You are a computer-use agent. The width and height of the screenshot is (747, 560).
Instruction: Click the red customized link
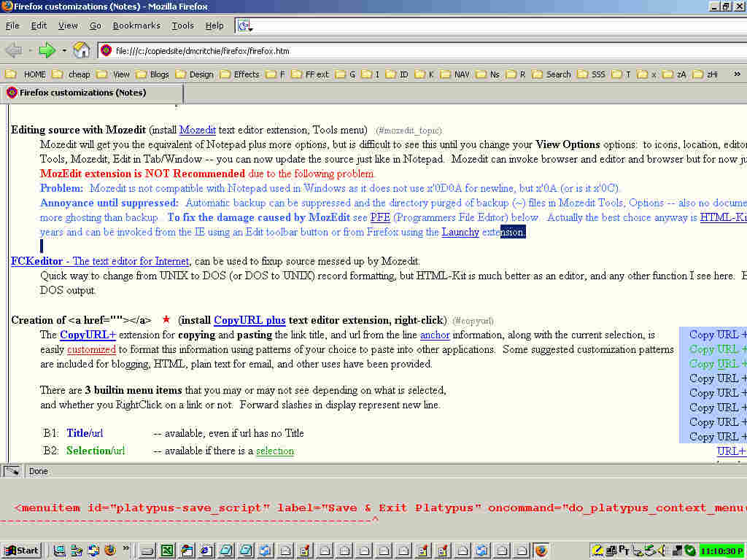click(x=91, y=349)
